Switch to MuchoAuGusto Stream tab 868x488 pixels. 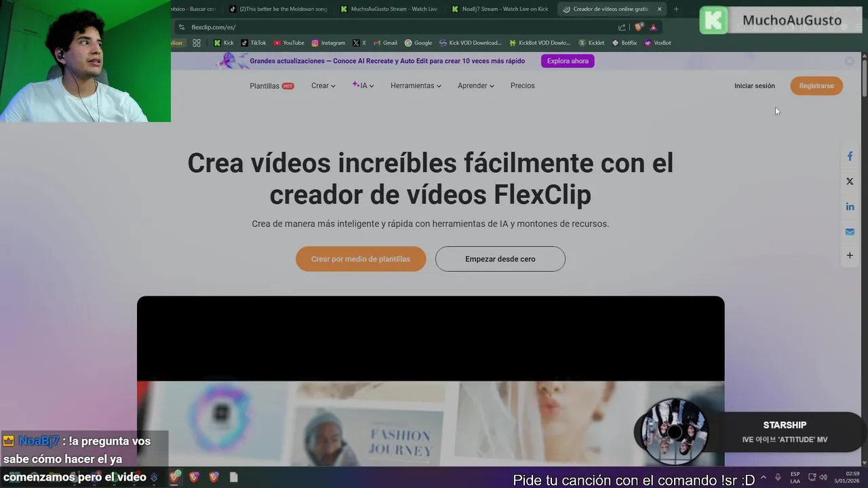[390, 9]
